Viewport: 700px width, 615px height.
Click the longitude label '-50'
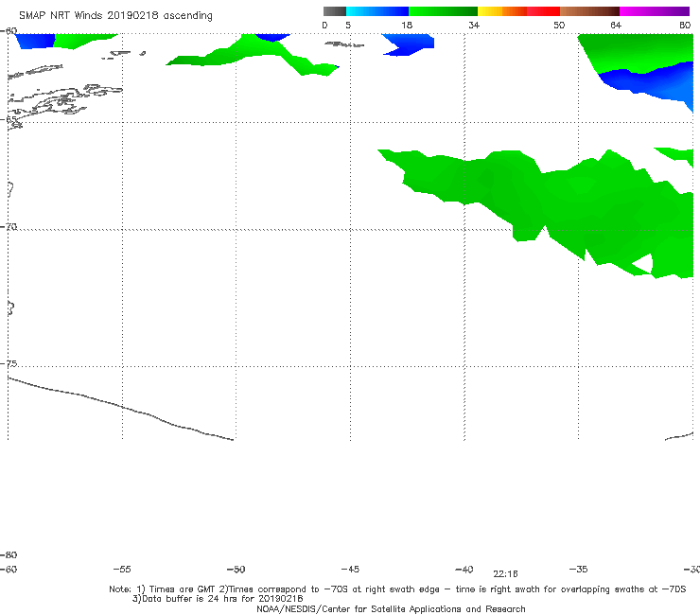click(236, 570)
